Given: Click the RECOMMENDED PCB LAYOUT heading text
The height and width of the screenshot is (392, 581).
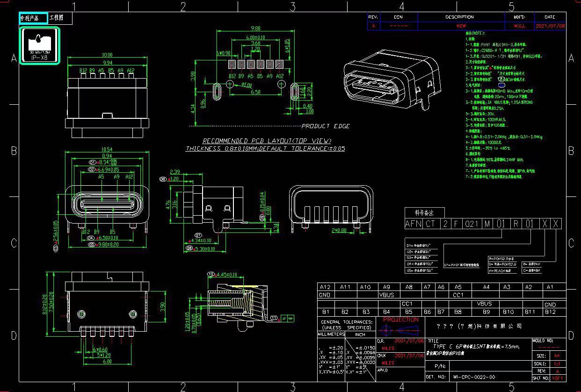Looking at the screenshot, I should click(267, 141).
